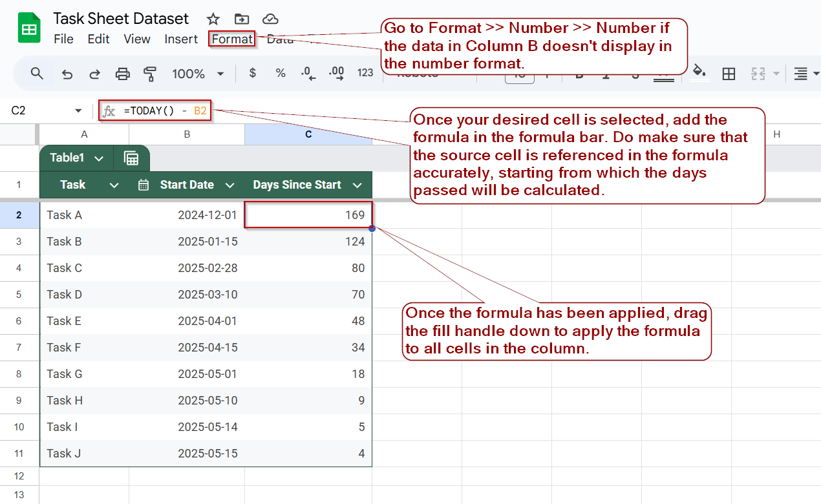Select column C header
Image resolution: width=821 pixels, height=504 pixels.
pyautogui.click(x=308, y=134)
